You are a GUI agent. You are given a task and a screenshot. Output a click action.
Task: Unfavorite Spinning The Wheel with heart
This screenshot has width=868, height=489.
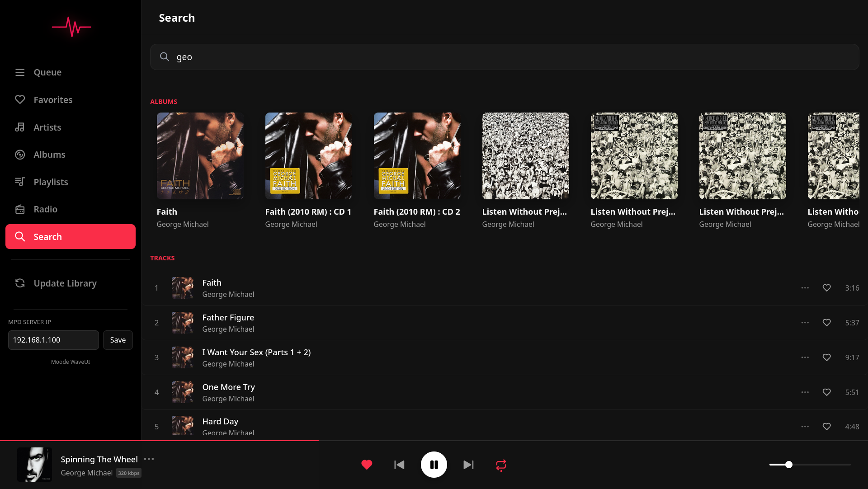(367, 465)
